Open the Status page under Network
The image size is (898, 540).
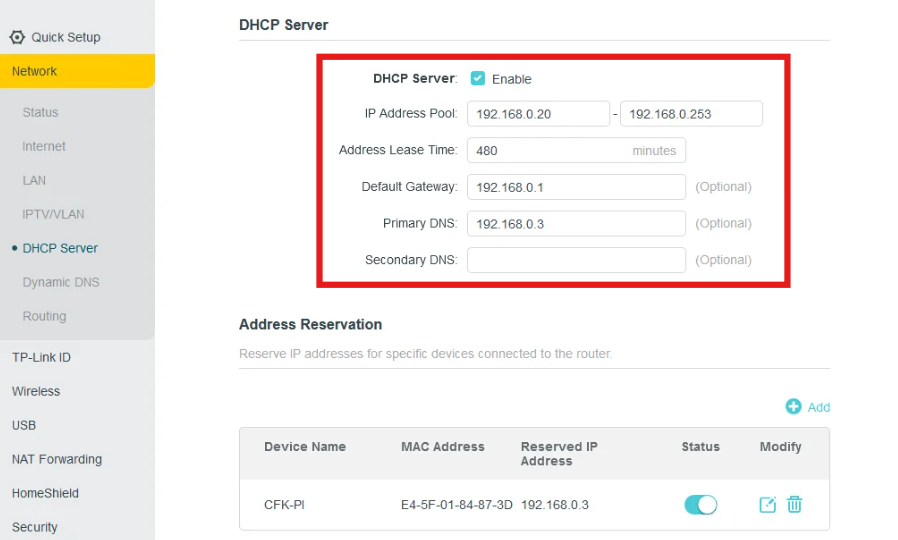coord(41,112)
